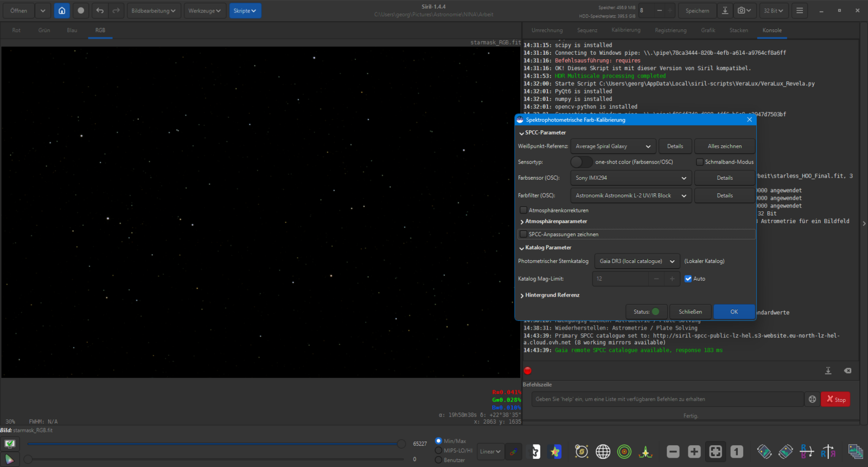The image size is (868, 467).
Task: Uncheck the Auto mag-limit checkbox
Action: [688, 279]
